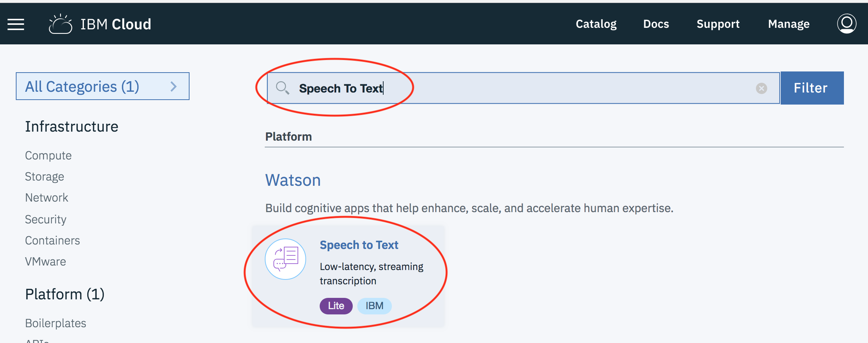Click inside the catalog search box
Image resolution: width=868 pixels, height=343 pixels.
coord(527,88)
